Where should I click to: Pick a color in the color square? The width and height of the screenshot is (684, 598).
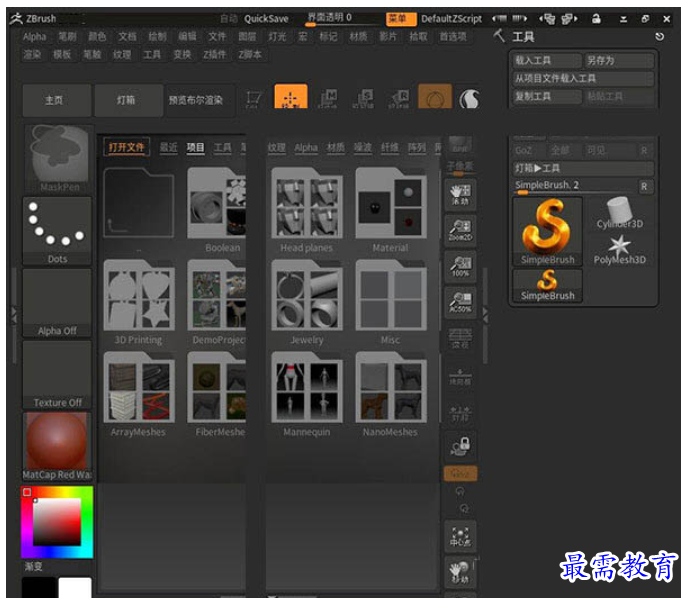point(57,522)
